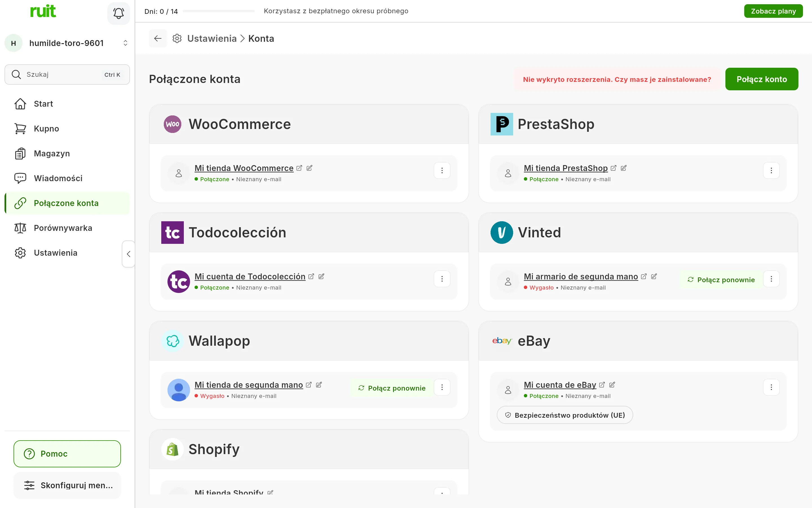Image resolution: width=812 pixels, height=508 pixels.
Task: Edit name of Mi armario de segunda mano
Action: [x=654, y=276]
